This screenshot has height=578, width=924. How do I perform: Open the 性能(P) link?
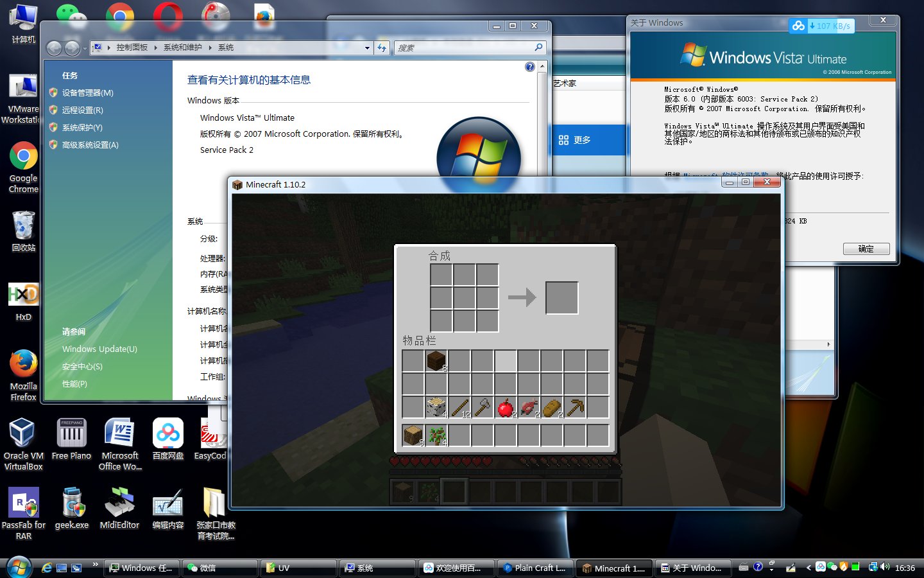pyautogui.click(x=74, y=384)
